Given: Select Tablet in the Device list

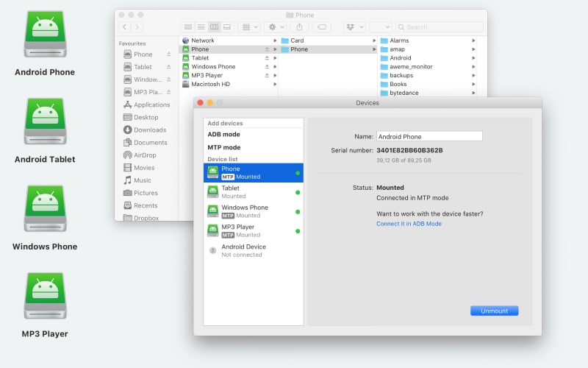Looking at the screenshot, I should coord(254,192).
